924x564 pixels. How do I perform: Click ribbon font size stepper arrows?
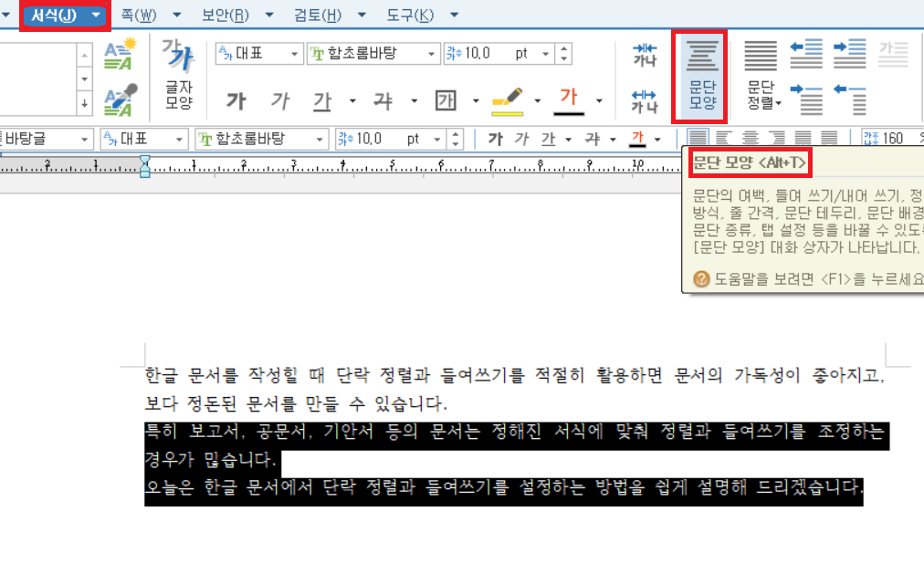coord(564,54)
